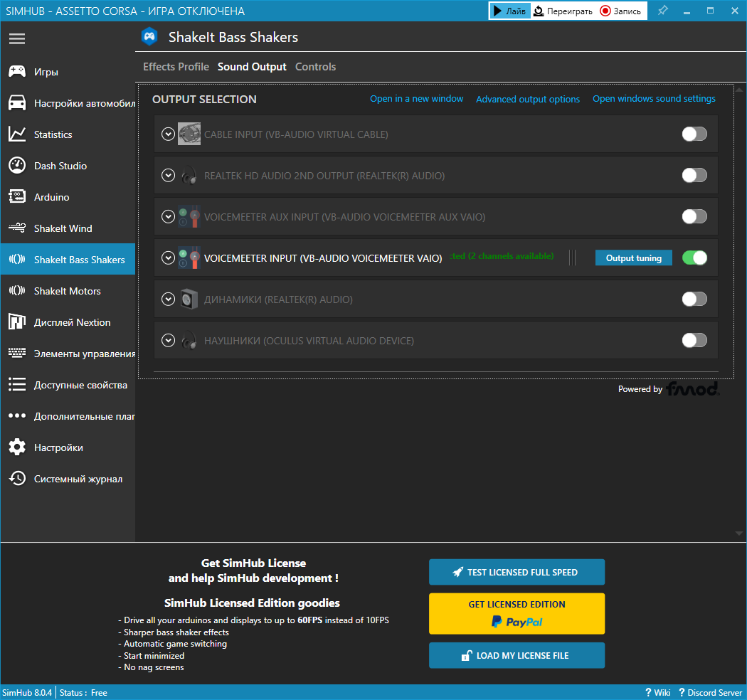Disable the Voicemeeter Input VAIO toggle
Viewport: 747px width, 700px height.
(694, 258)
